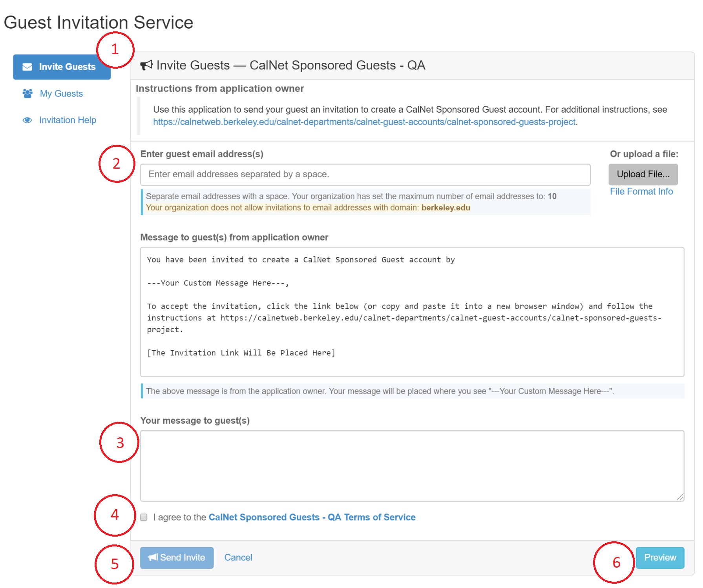
Task: Click the berkeley.edu domain restriction text
Action: point(308,208)
